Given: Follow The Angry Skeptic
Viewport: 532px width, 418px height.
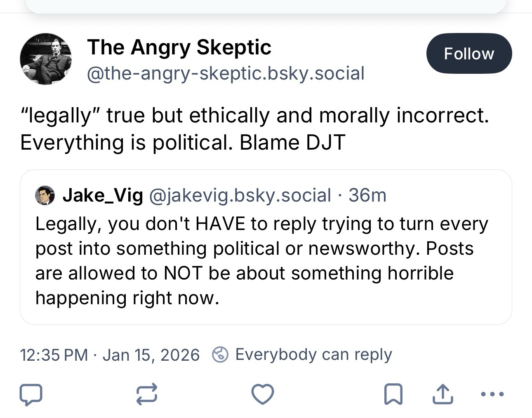Looking at the screenshot, I should tap(469, 54).
